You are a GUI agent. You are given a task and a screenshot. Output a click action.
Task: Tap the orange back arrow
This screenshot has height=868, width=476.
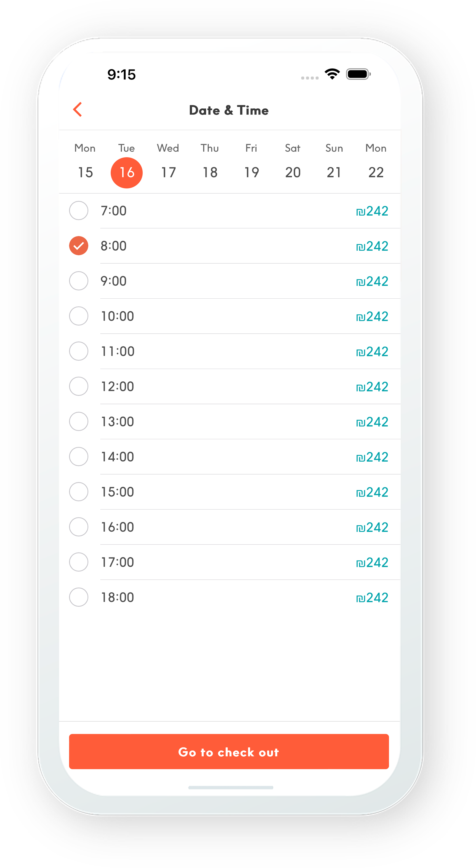(78, 109)
